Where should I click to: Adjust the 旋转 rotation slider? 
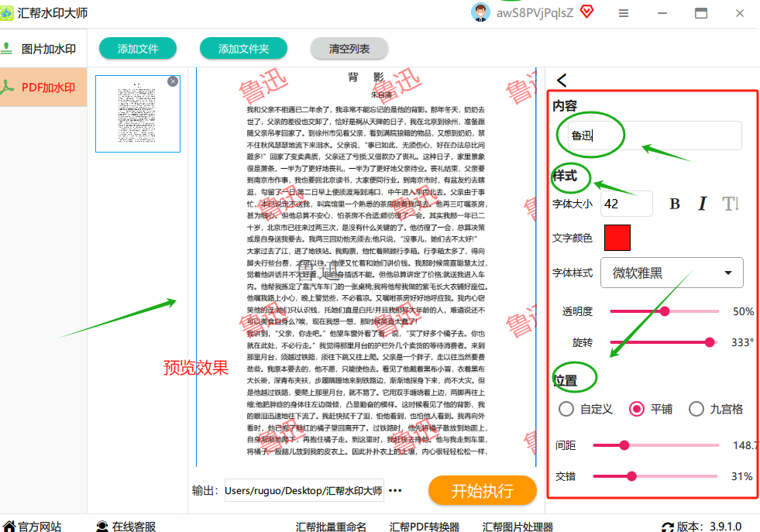pyautogui.click(x=664, y=342)
